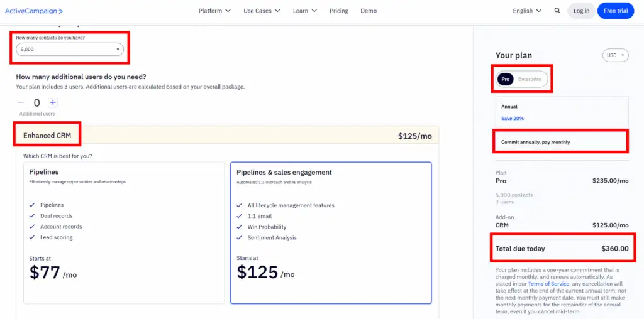Click the Pro plan price $235.00/mo
644x319 pixels.
(610, 181)
